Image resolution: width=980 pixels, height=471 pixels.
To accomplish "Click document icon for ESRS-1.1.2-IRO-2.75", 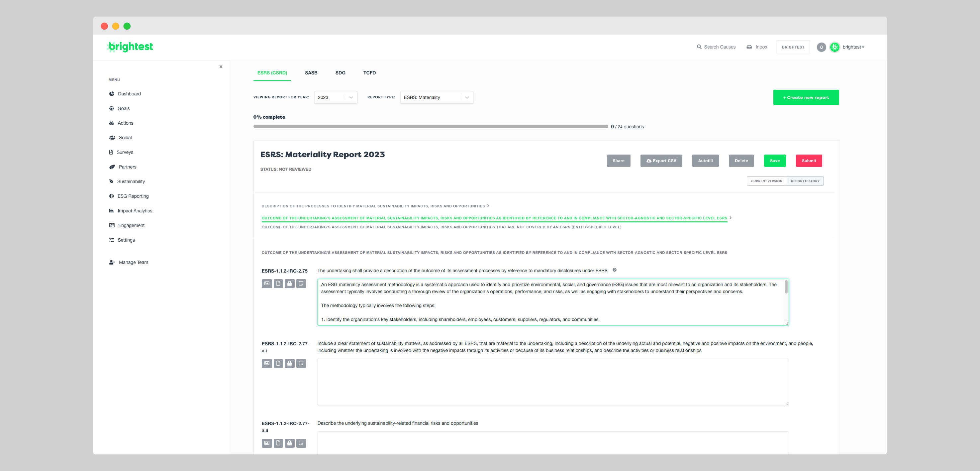I will [x=278, y=284].
